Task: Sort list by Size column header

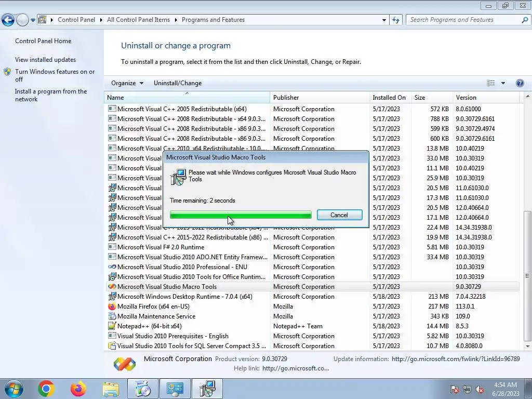Action: pyautogui.click(x=432, y=97)
